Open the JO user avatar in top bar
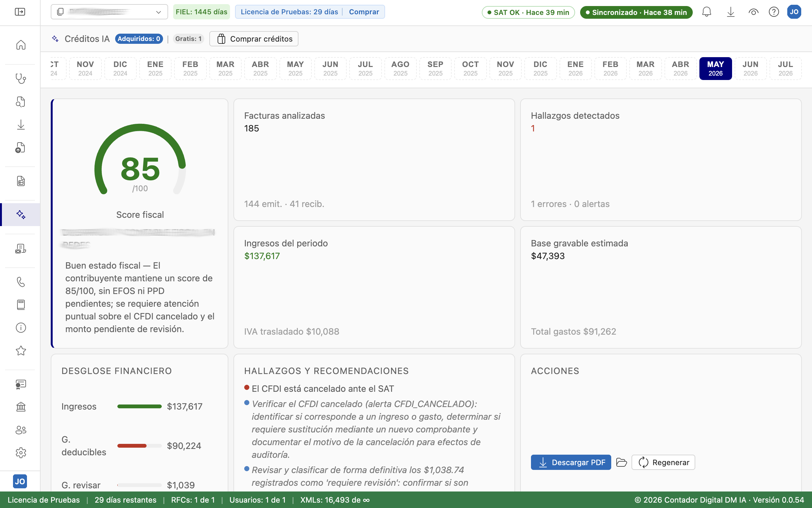The width and height of the screenshot is (812, 508). tap(794, 12)
